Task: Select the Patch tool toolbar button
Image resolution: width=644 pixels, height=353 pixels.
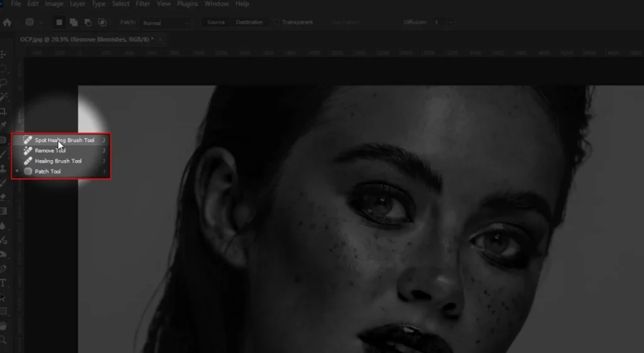Action: [3, 140]
